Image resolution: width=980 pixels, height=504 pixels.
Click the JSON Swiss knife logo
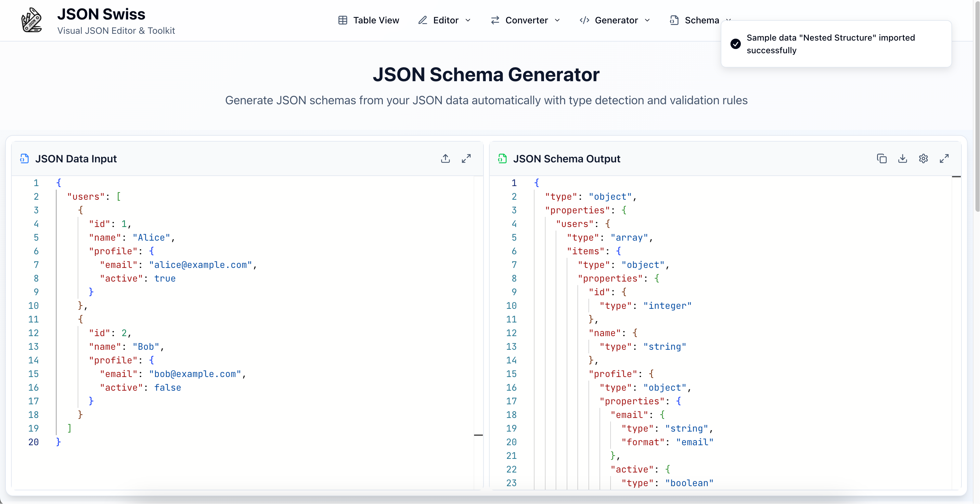point(31,20)
